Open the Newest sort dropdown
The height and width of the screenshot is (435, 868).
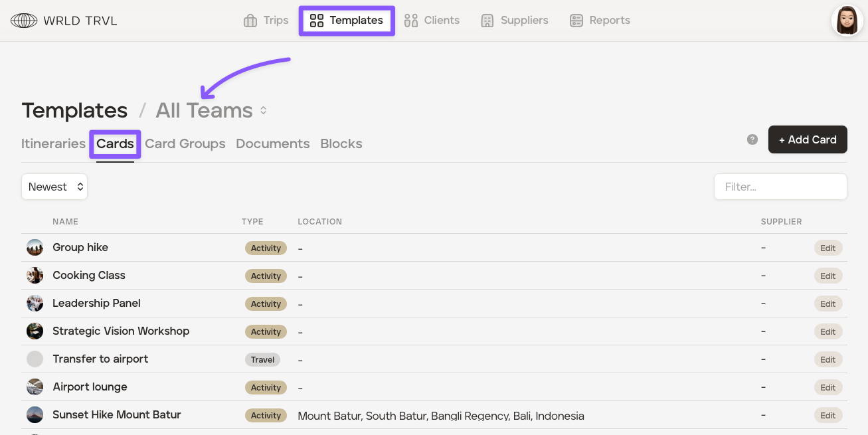(x=54, y=187)
